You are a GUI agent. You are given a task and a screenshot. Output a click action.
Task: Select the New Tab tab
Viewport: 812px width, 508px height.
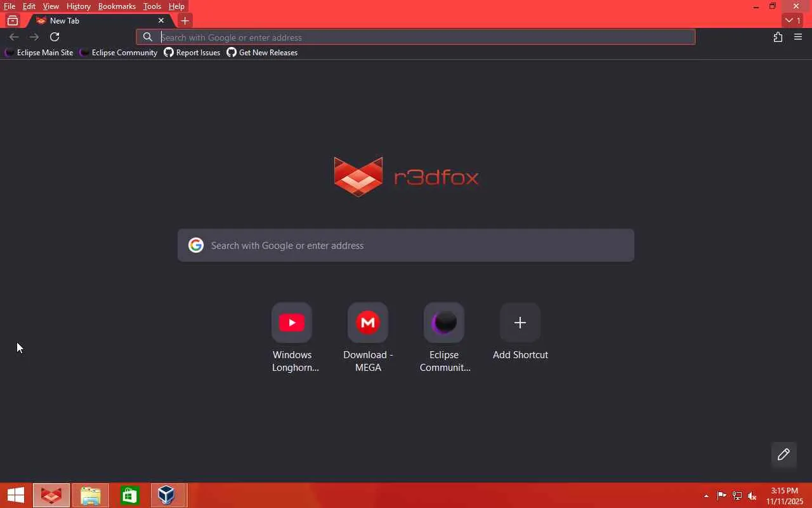(x=98, y=21)
